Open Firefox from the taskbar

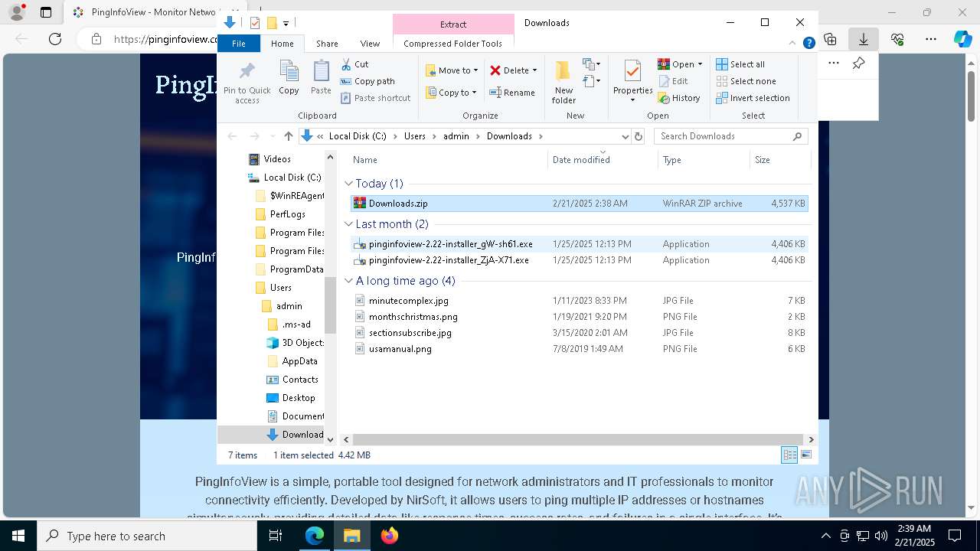point(390,536)
